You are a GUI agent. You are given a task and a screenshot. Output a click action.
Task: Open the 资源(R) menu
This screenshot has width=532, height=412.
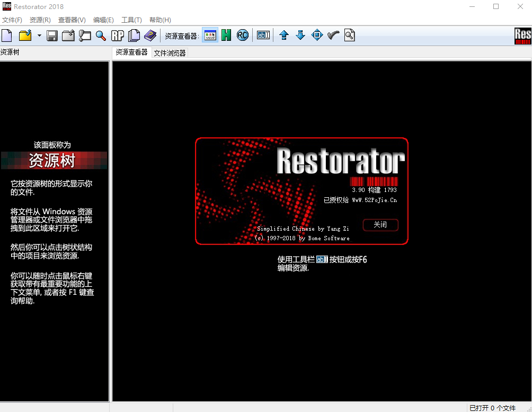tap(40, 20)
